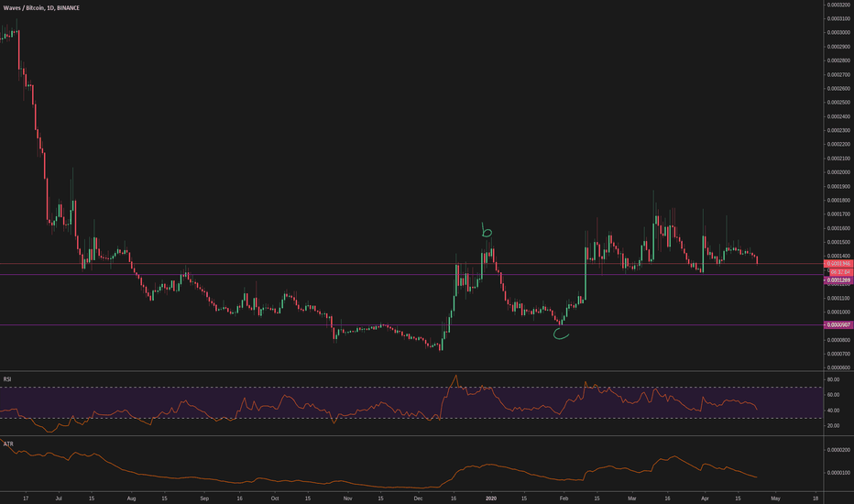The width and height of the screenshot is (854, 504).
Task: Click the 0.0000600 price axis label
Action: click(x=838, y=367)
